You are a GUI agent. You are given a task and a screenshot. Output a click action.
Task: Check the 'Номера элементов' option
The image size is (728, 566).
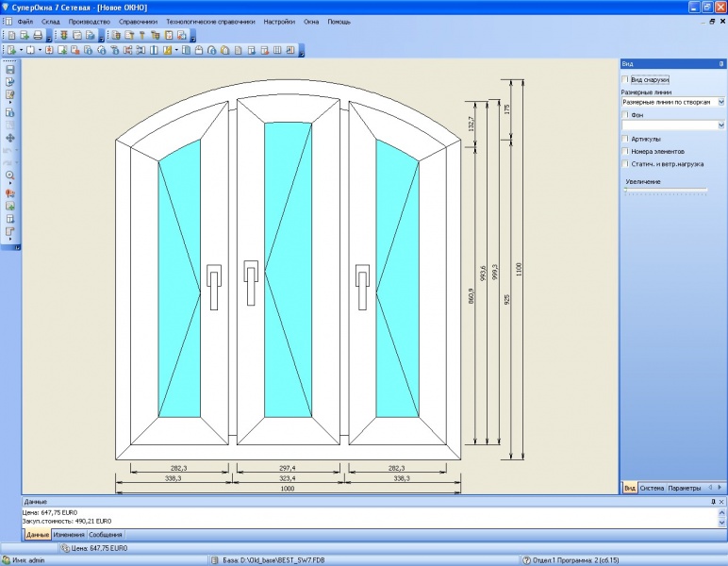pyautogui.click(x=625, y=151)
